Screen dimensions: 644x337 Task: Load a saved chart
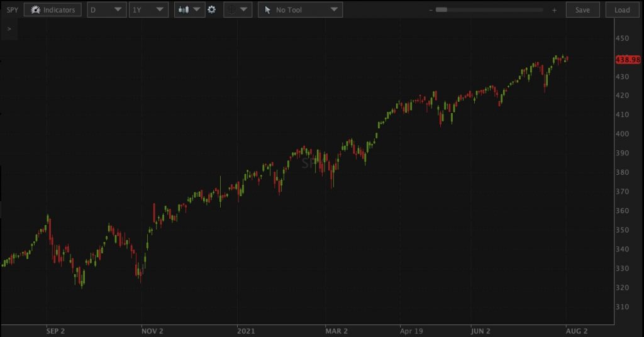coord(622,10)
